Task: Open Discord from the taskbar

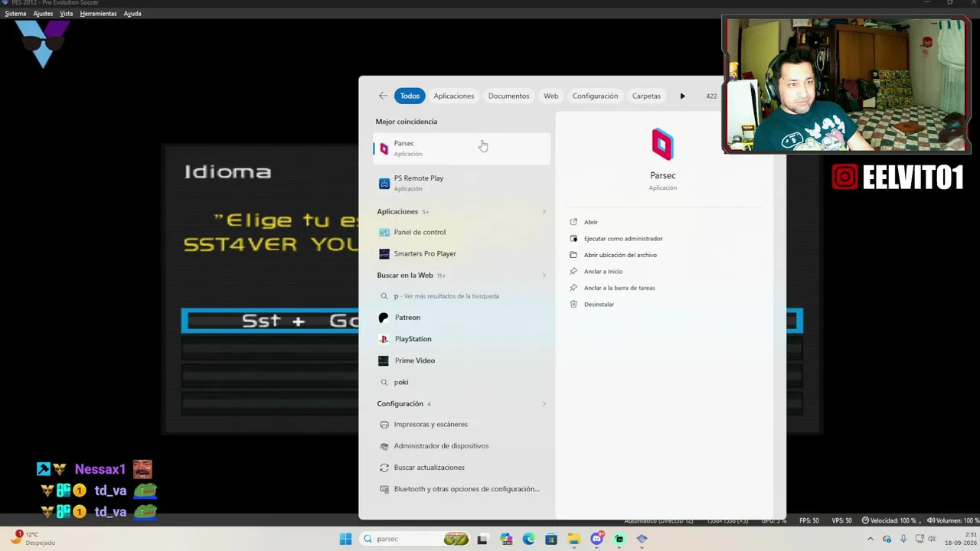Action: (596, 539)
